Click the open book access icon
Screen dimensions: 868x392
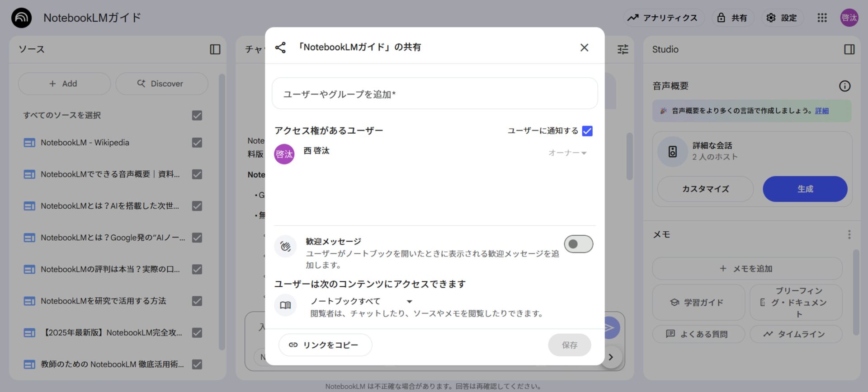point(285,305)
